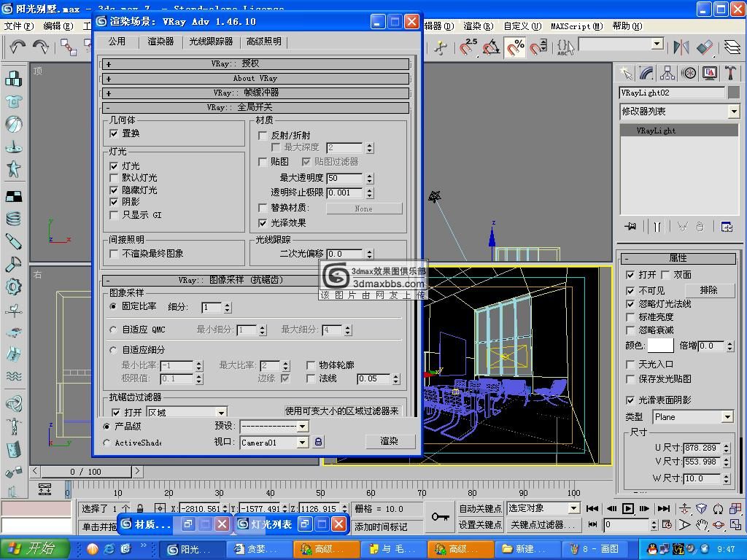Screen dimensions: 747x560
Task: Click the Redo arrow in main toolbar
Action: pos(41,46)
